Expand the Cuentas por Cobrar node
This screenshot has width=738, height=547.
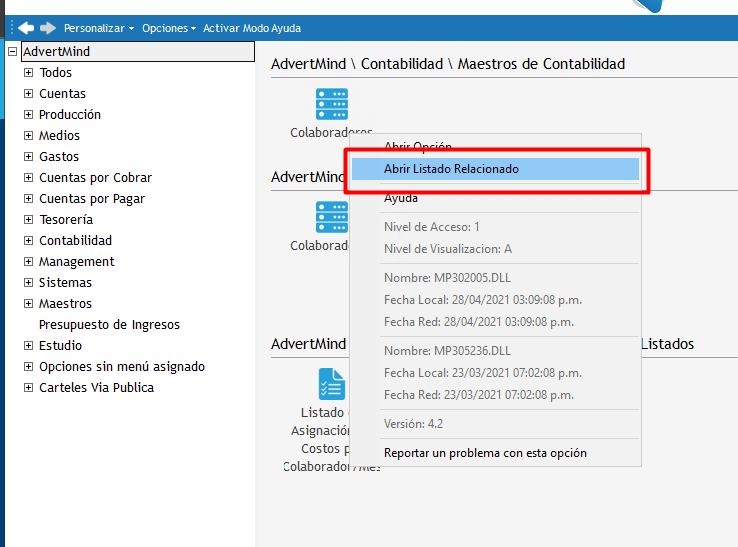click(29, 177)
